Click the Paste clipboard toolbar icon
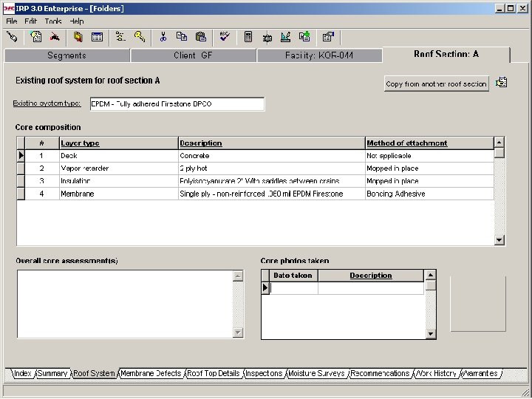Viewport: 532px width, 399px height. (200, 36)
